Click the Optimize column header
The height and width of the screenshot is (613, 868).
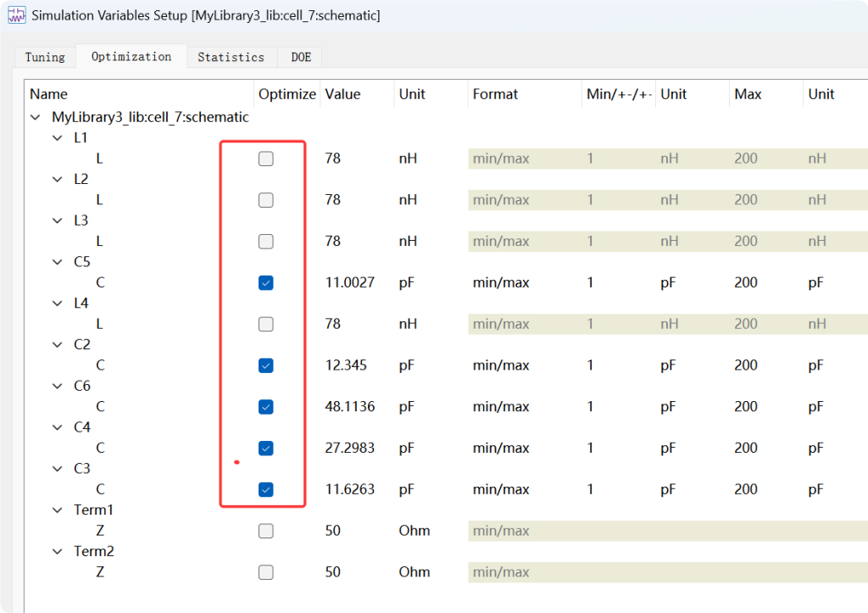click(287, 94)
